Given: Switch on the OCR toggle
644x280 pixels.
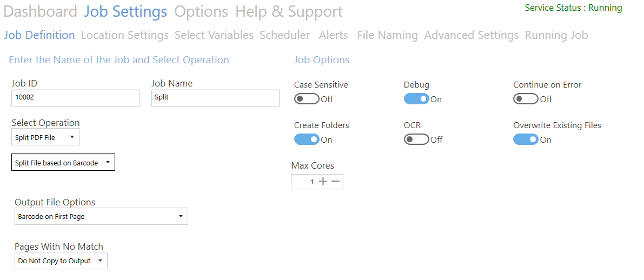Looking at the screenshot, I should click(416, 139).
